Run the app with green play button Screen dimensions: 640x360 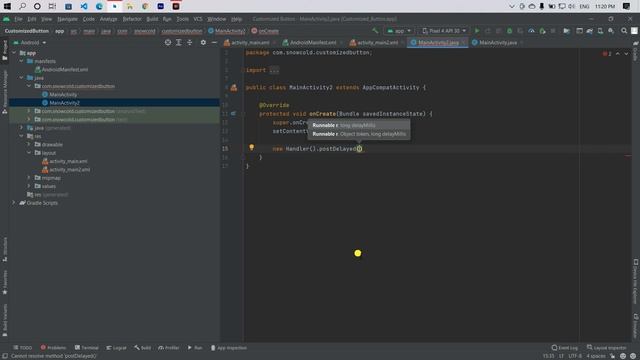[x=477, y=31]
